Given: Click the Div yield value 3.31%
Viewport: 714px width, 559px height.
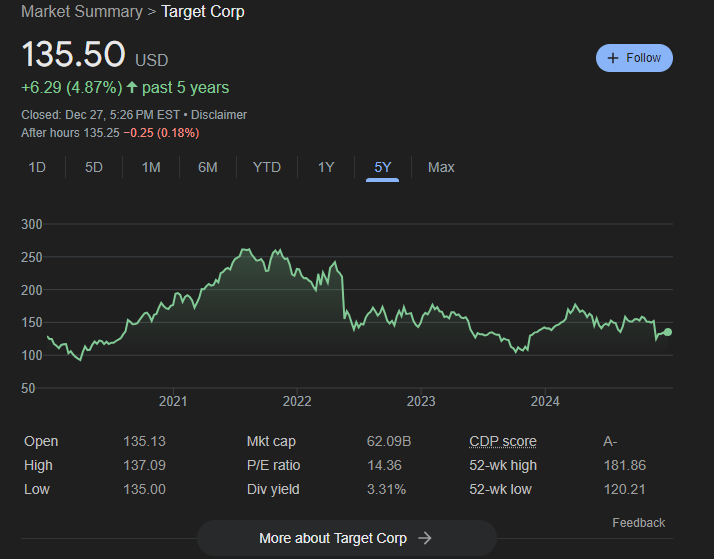Looking at the screenshot, I should pos(386,489).
